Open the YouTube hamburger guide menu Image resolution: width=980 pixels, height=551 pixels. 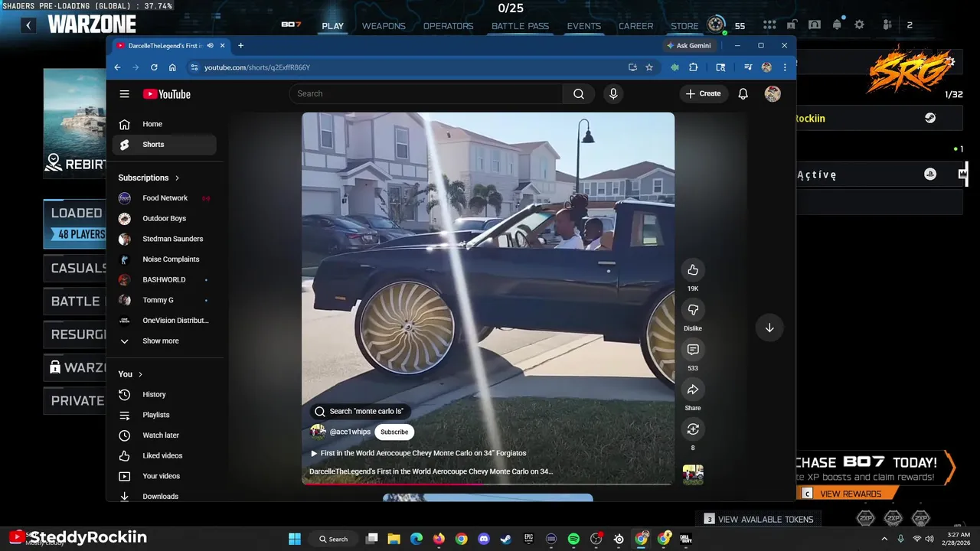[x=124, y=94]
